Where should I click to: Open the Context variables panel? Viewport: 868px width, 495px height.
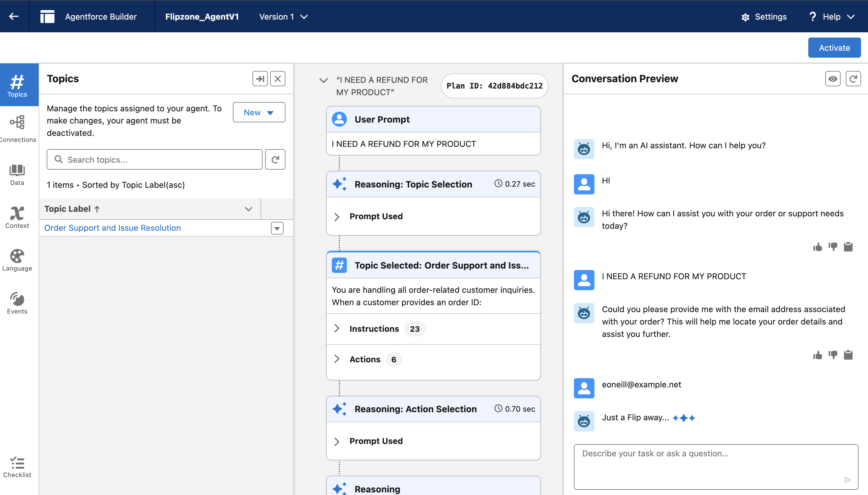[17, 217]
